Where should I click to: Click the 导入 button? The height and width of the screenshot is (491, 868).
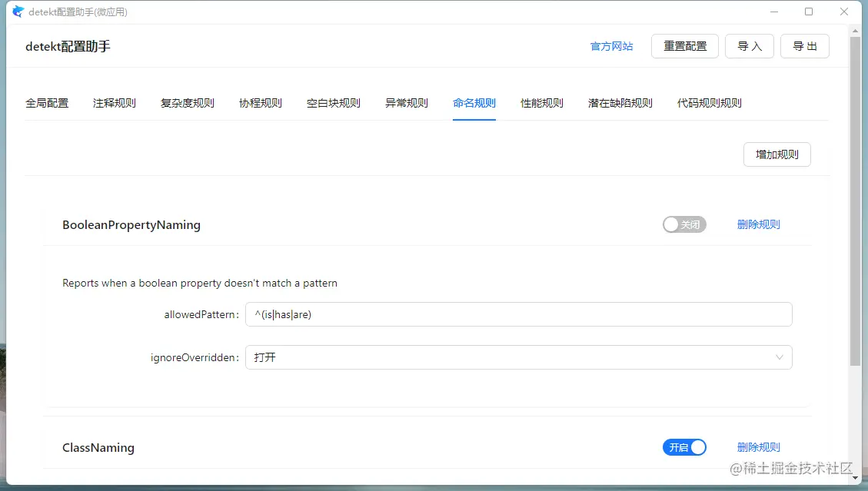pyautogui.click(x=750, y=46)
